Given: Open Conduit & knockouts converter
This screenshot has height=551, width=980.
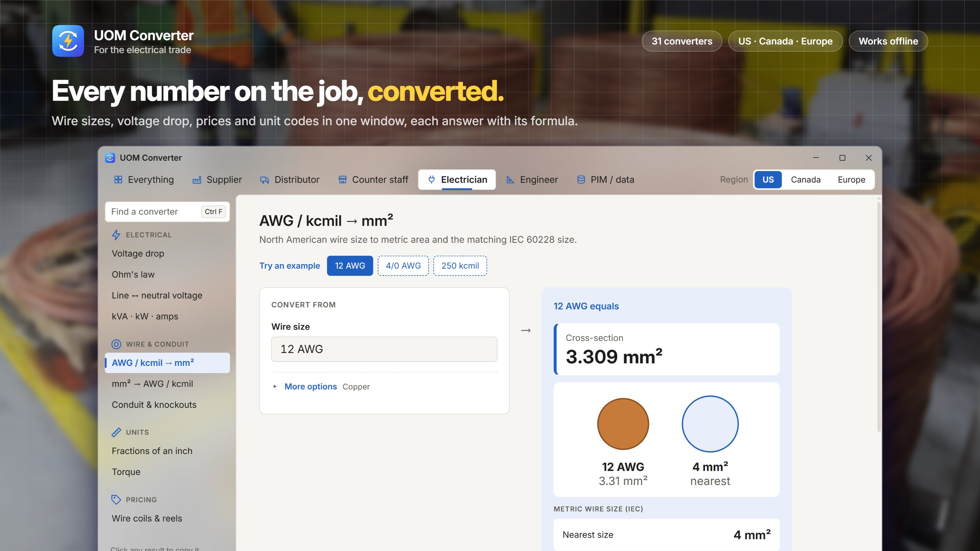Looking at the screenshot, I should (168, 405).
